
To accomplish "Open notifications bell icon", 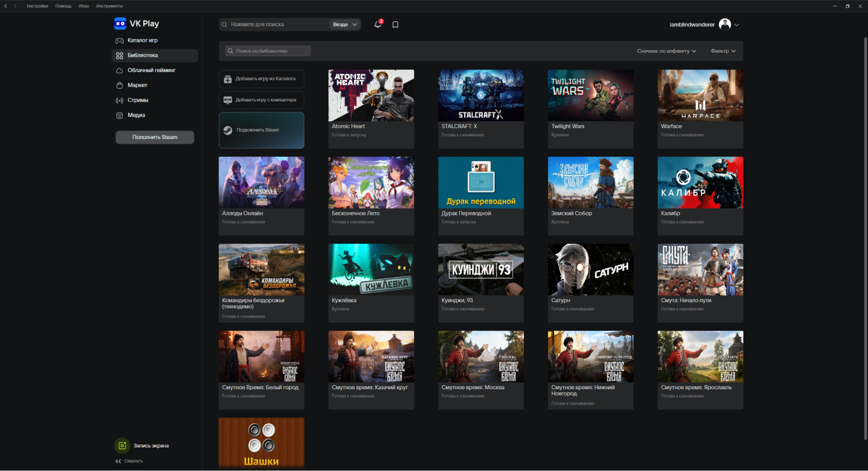I will tap(378, 24).
